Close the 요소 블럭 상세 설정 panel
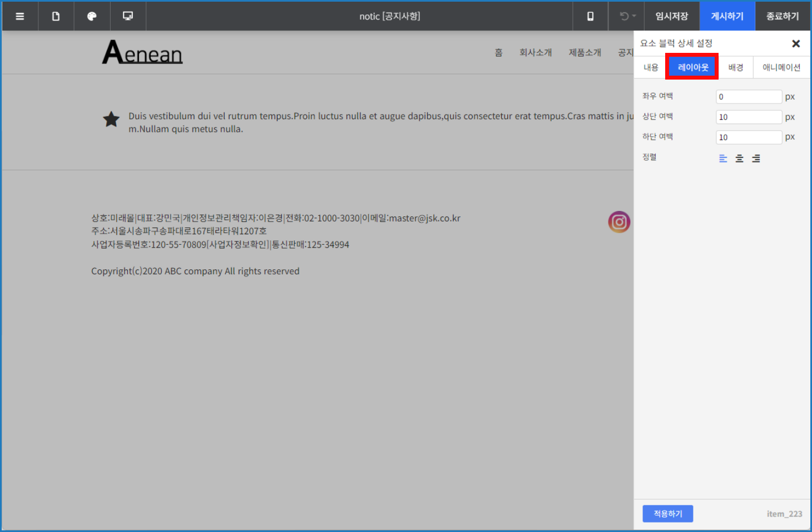 (796, 43)
